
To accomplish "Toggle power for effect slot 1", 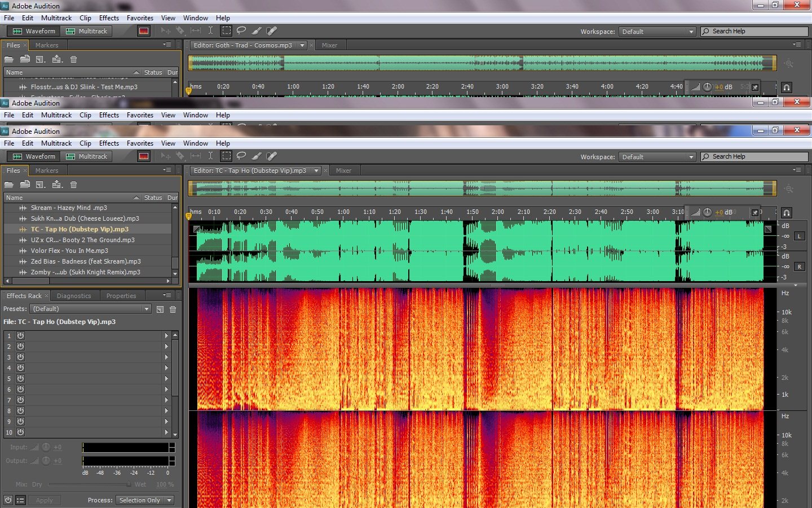I will [20, 336].
